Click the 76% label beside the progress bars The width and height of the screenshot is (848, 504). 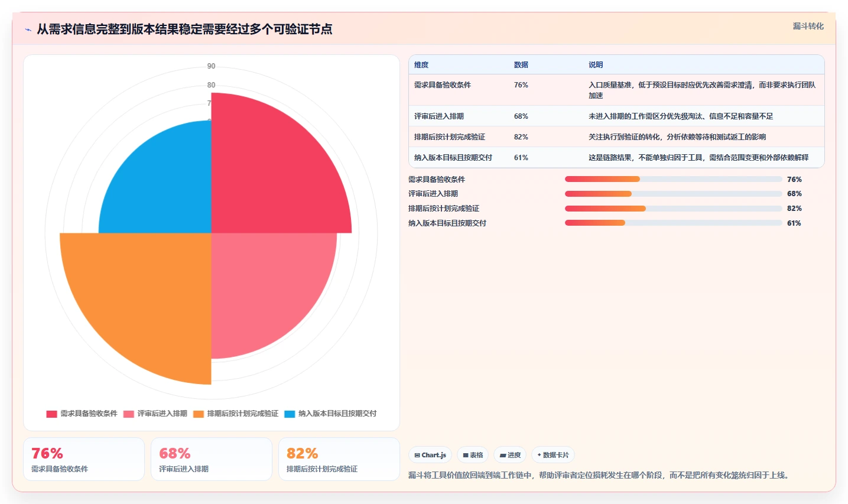pos(794,180)
